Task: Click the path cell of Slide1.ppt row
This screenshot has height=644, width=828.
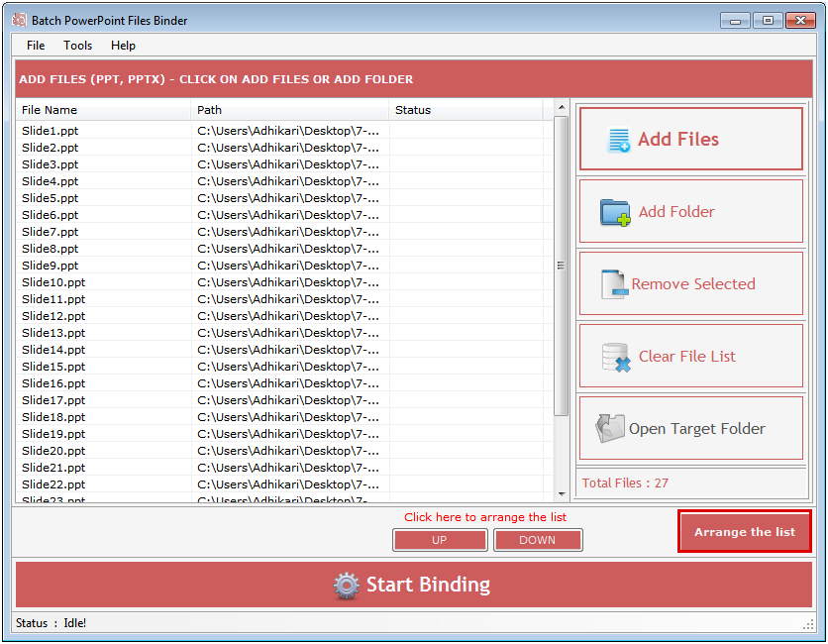Action: (288, 131)
